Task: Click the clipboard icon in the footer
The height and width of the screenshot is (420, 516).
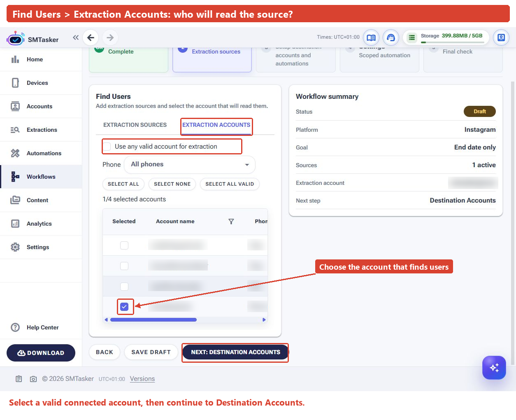Action: (19, 379)
